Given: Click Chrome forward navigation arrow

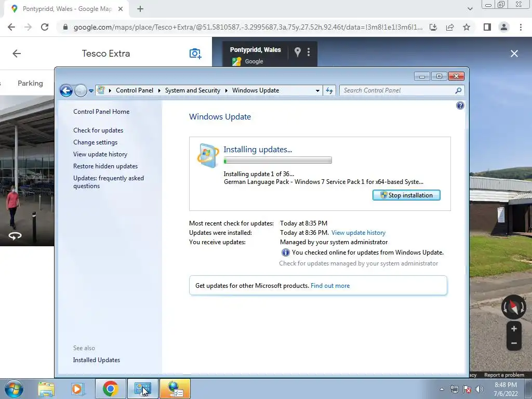Looking at the screenshot, I should click(28, 27).
